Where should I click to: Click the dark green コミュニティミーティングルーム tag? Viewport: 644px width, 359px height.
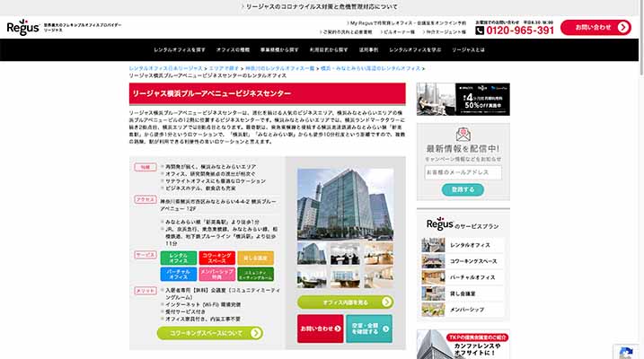[x=255, y=274]
